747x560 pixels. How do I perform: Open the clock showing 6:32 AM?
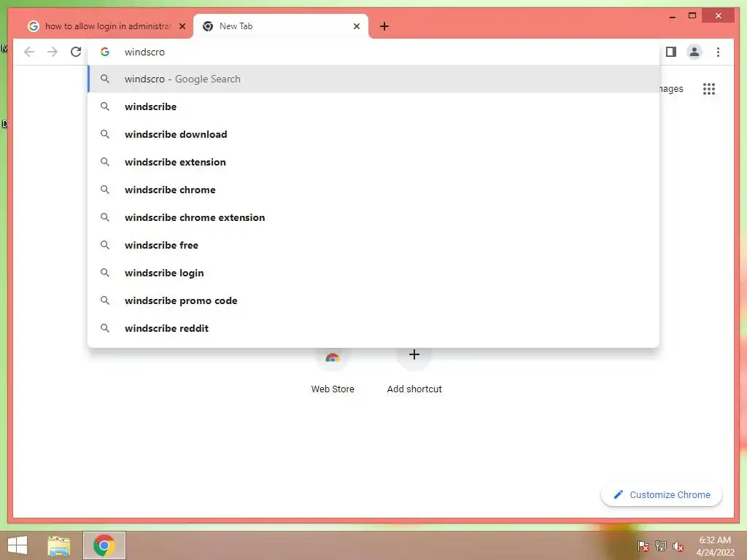tap(715, 546)
